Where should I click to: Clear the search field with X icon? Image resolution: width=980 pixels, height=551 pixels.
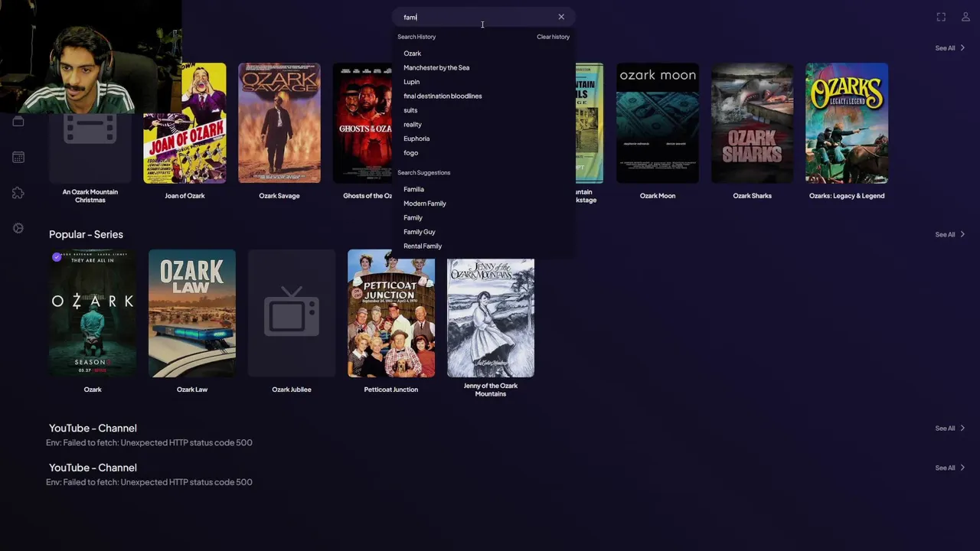click(561, 17)
